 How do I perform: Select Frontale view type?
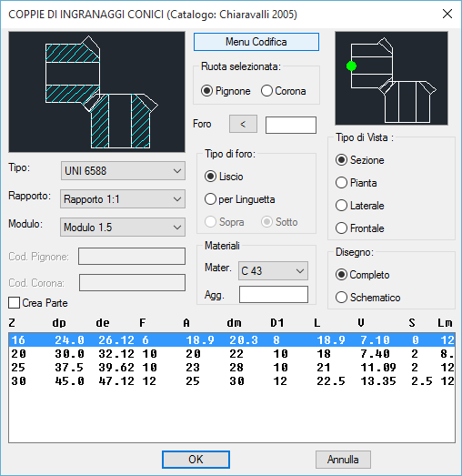(x=360, y=228)
